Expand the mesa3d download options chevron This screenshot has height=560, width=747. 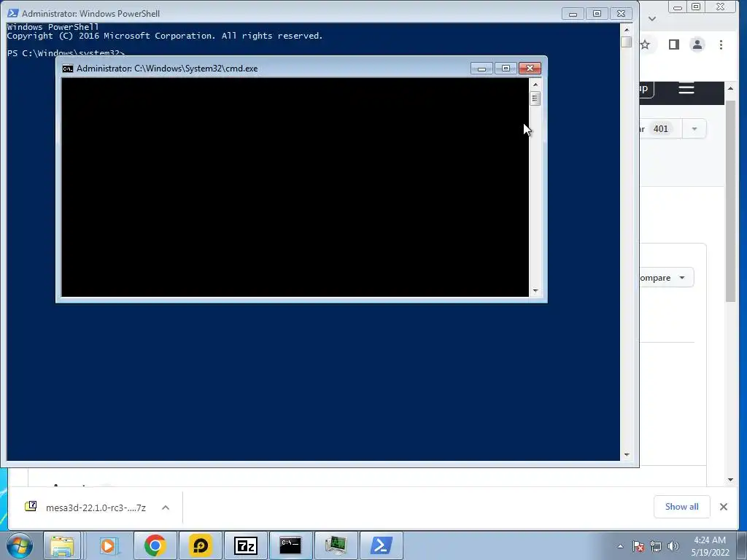point(166,507)
